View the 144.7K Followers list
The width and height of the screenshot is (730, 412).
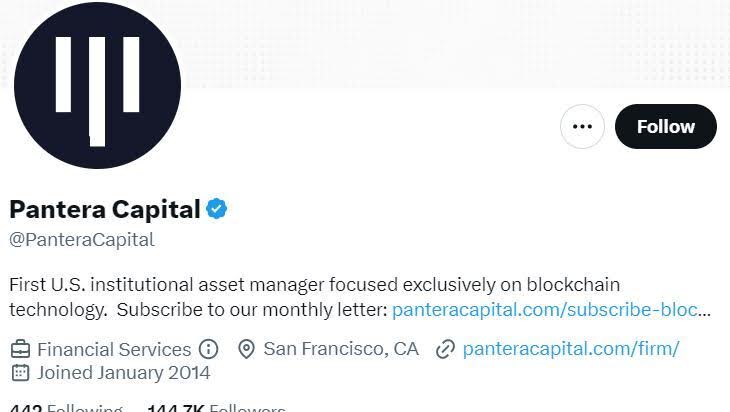pyautogui.click(x=216, y=408)
